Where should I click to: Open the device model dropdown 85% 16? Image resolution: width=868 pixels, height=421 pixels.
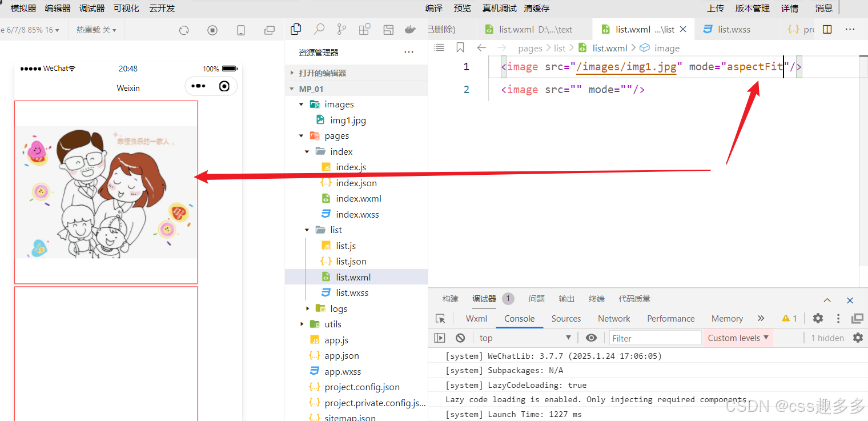30,30
